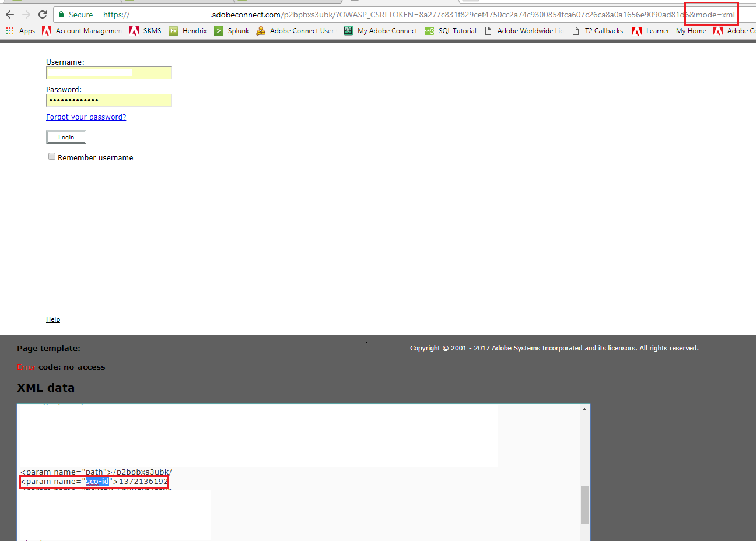
Task: Navigate back using the browser back arrow
Action: (9, 14)
